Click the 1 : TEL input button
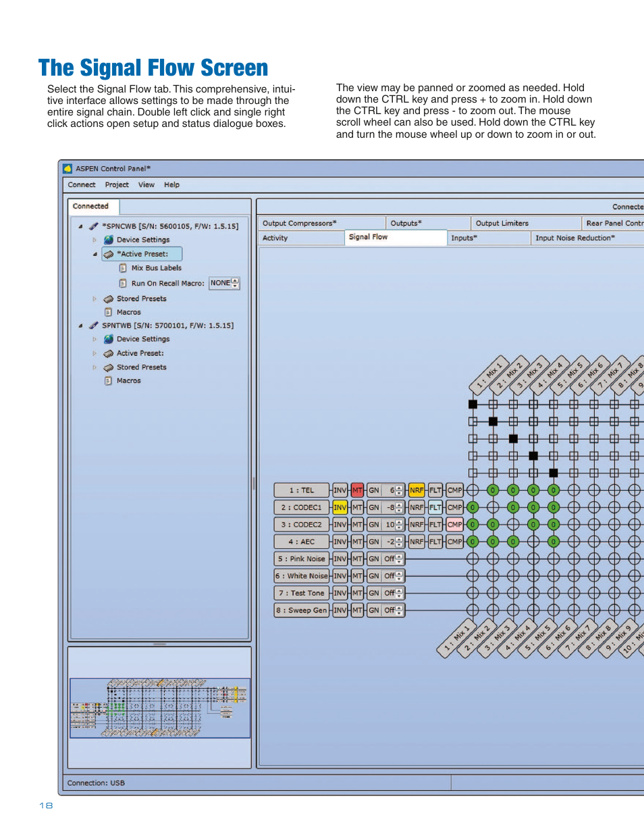 pyautogui.click(x=302, y=490)
